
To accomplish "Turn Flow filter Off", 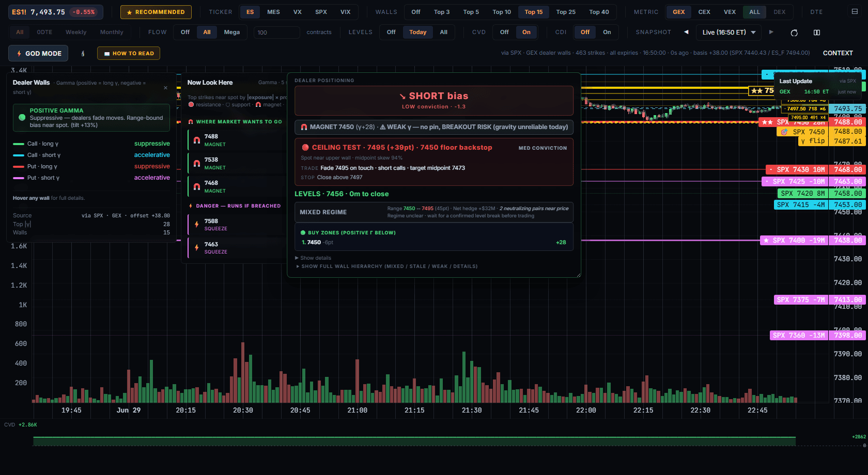I will coord(185,32).
